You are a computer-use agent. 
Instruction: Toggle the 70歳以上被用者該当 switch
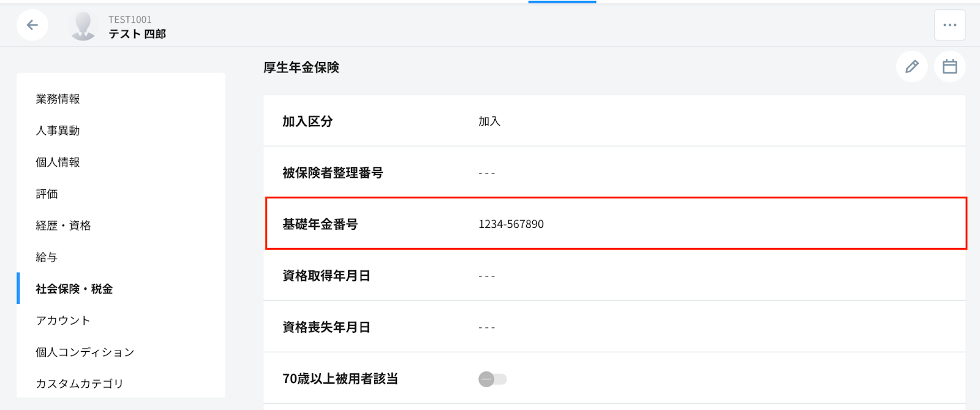coord(492,379)
